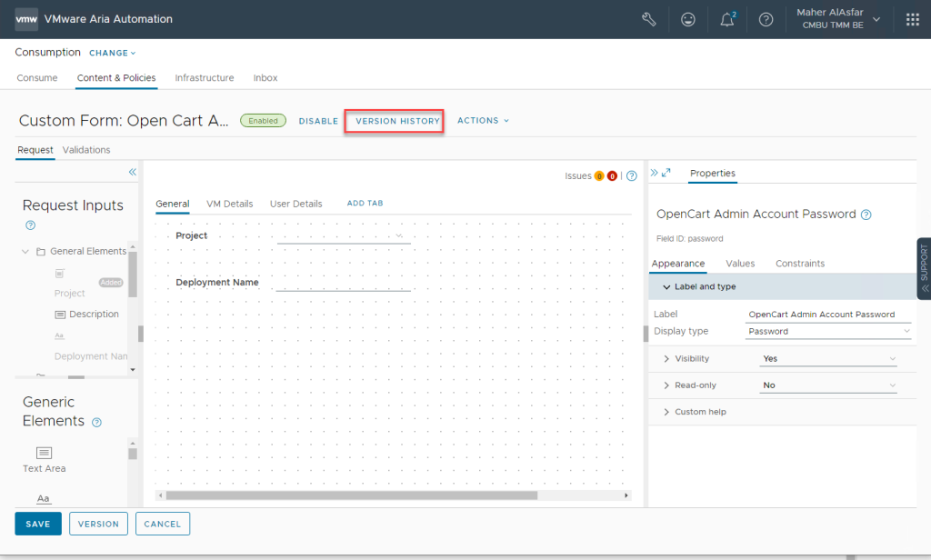Click the Enabled status badge
The image size is (931, 560).
(263, 121)
